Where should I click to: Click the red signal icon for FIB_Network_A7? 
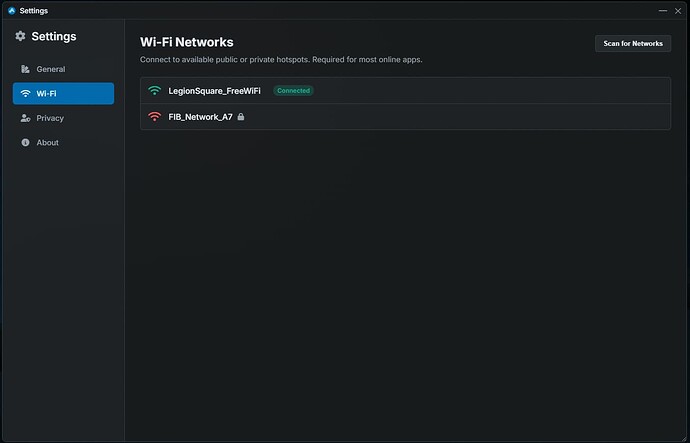(x=154, y=116)
